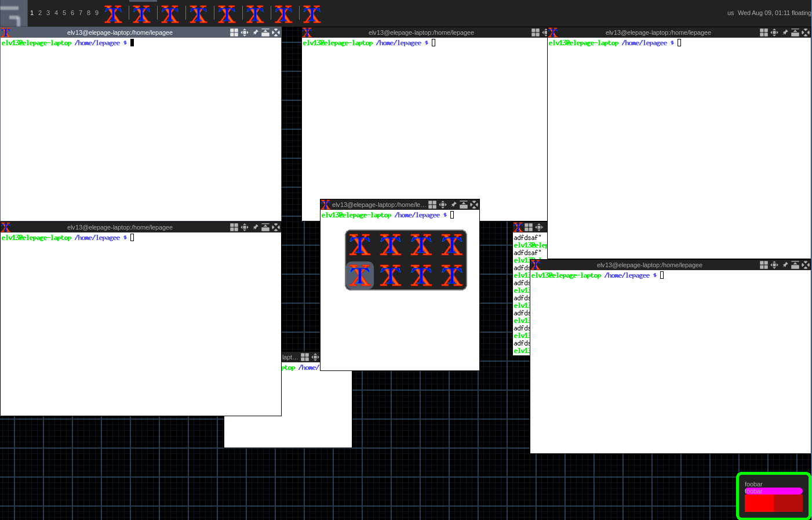Toggle on-top for focused upper-left terminal
This screenshot has height=520, width=812.
265,32
